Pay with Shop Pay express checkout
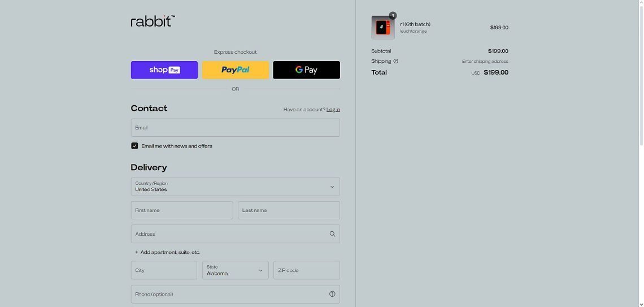 164,70
